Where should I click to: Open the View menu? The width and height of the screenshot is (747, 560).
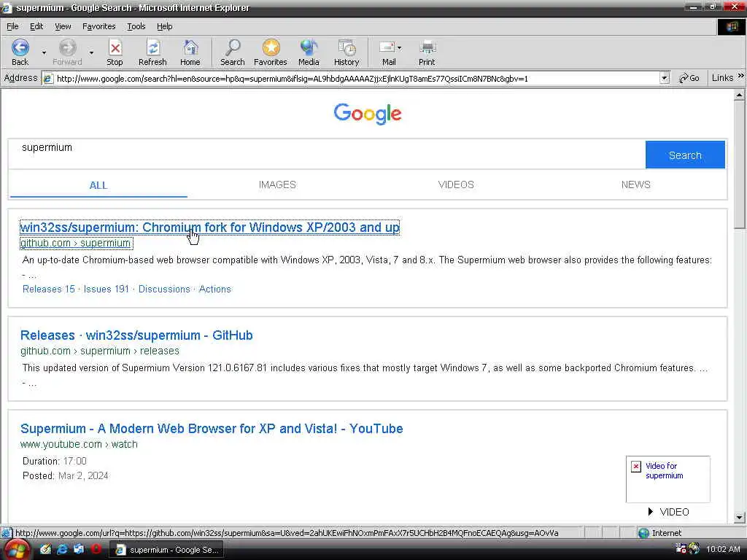[63, 26]
